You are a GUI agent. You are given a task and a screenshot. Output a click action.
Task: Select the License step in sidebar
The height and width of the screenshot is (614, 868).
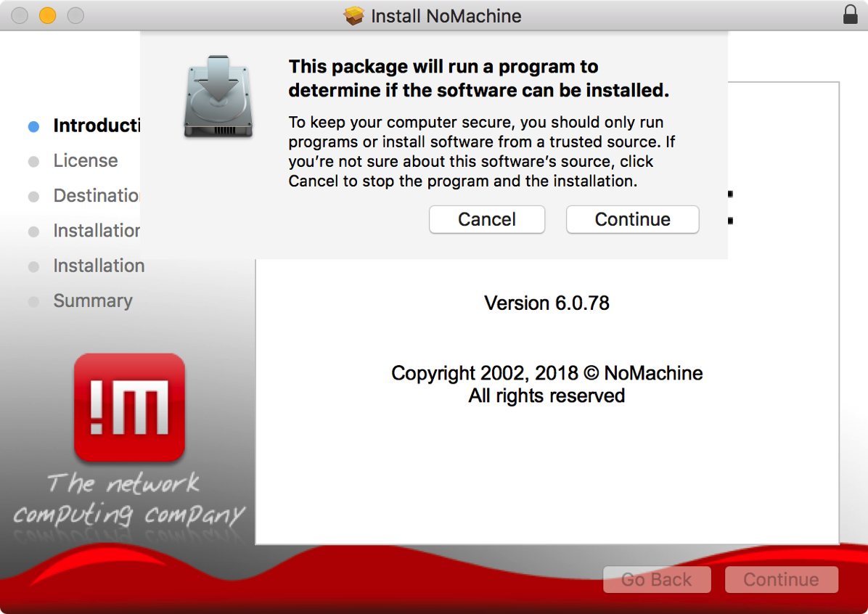point(85,160)
